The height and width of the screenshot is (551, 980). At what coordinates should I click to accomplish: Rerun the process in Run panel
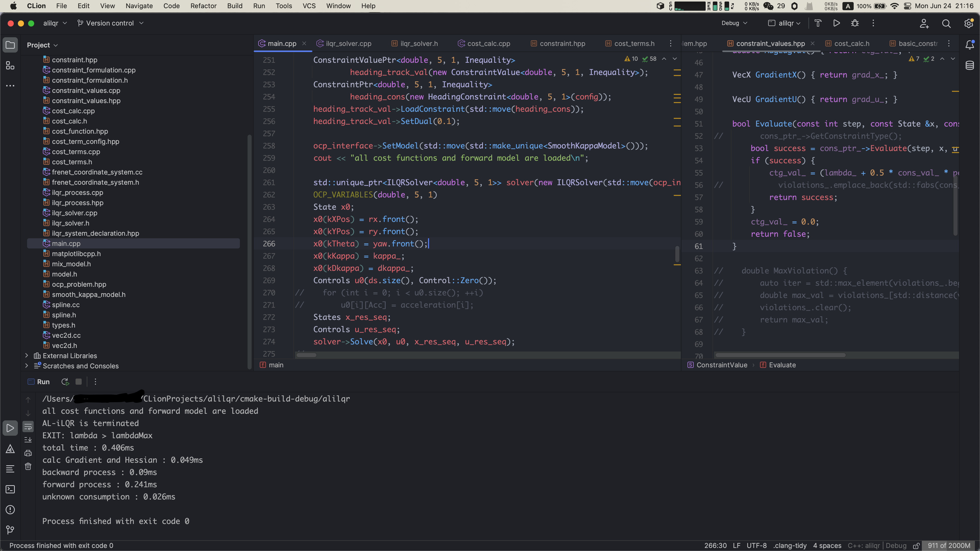point(65,381)
